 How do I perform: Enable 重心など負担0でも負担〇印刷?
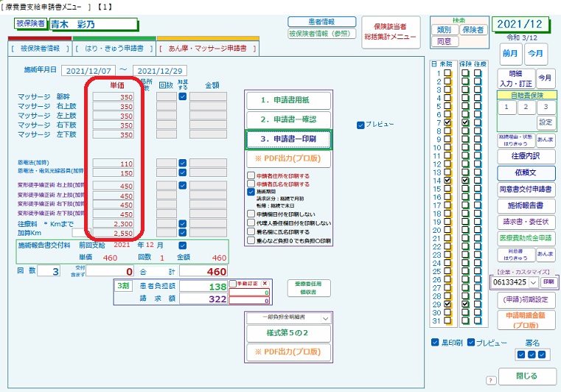coord(251,240)
